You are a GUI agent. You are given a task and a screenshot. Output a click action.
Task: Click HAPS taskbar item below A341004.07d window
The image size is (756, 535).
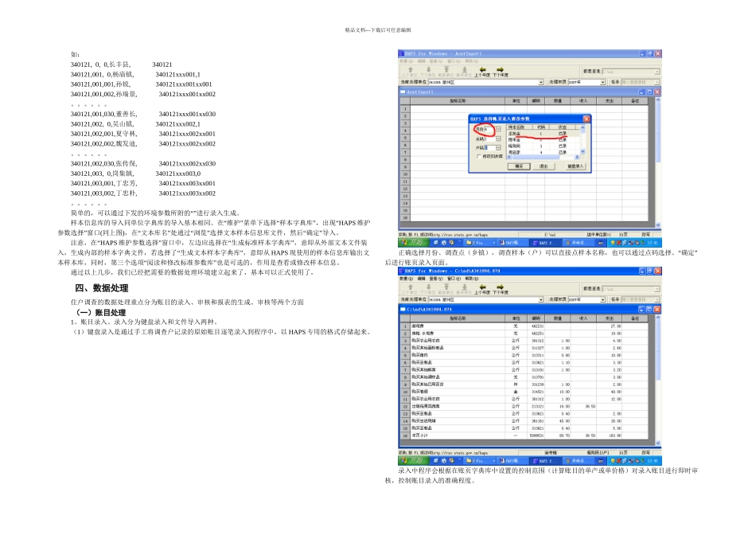(x=545, y=460)
